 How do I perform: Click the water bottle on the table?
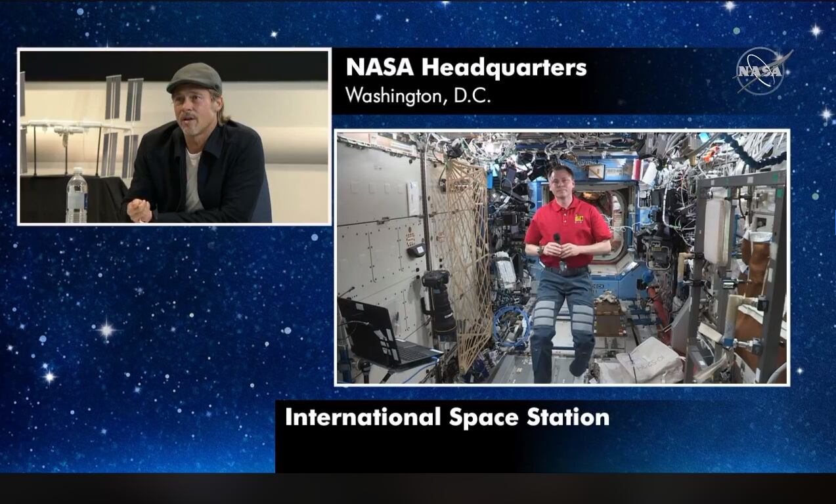(x=76, y=196)
